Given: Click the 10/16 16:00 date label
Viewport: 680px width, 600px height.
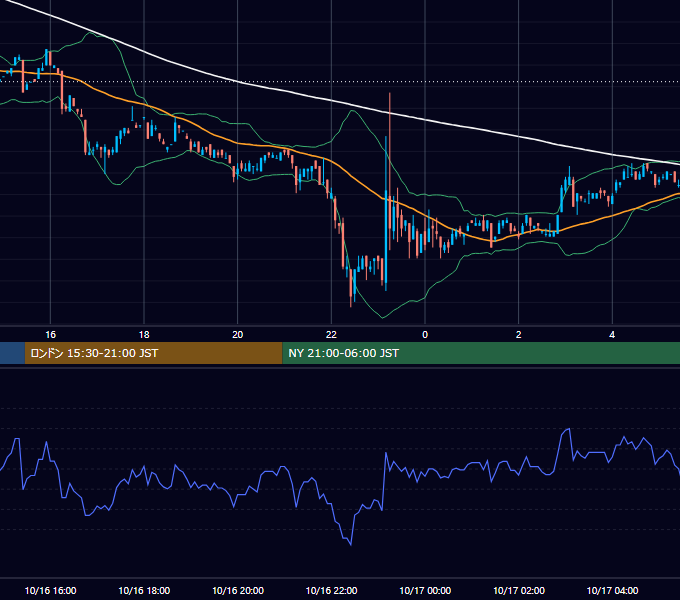Looking at the screenshot, I should pos(50,590).
